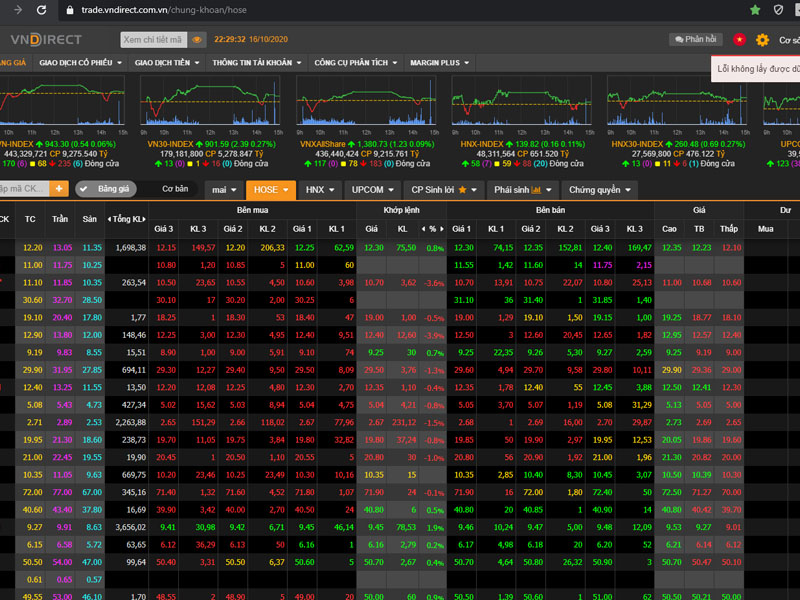Open the HNX-INDEX mini chart
This screenshot has width=800, height=600.
click(521, 101)
